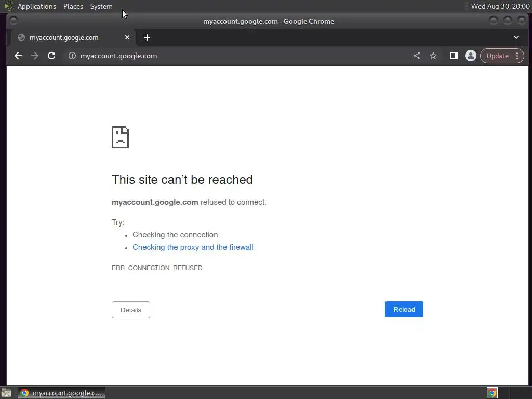
Task: Click the blue Reload button
Action: point(404,310)
